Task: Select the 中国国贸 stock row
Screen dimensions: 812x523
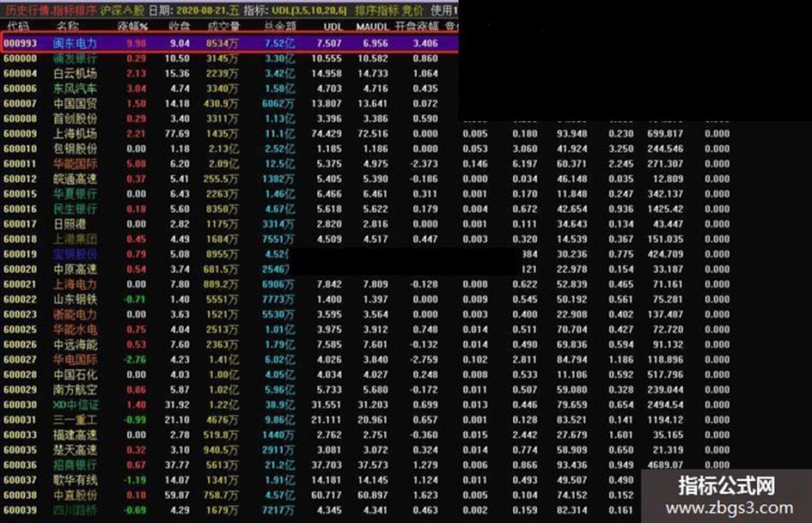Action: (x=75, y=104)
